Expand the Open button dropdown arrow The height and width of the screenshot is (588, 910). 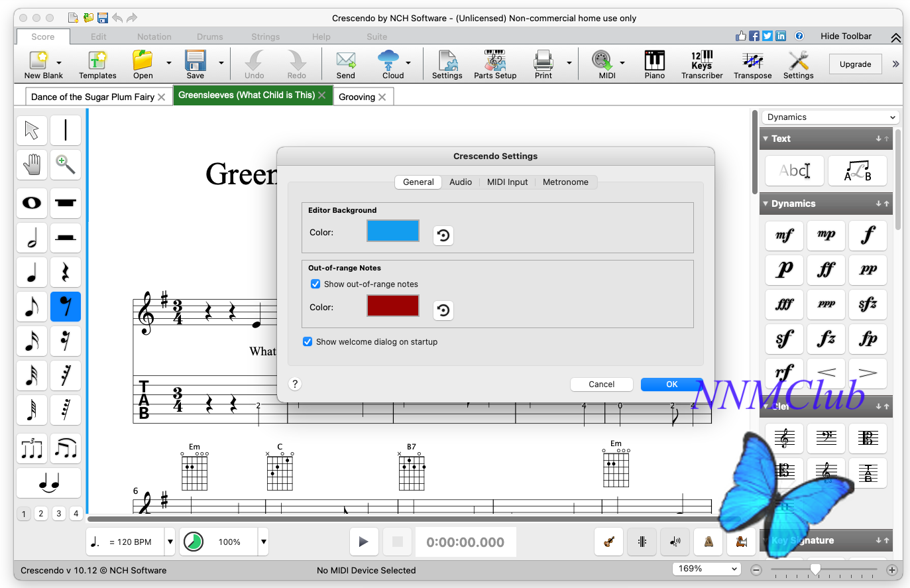(x=169, y=63)
